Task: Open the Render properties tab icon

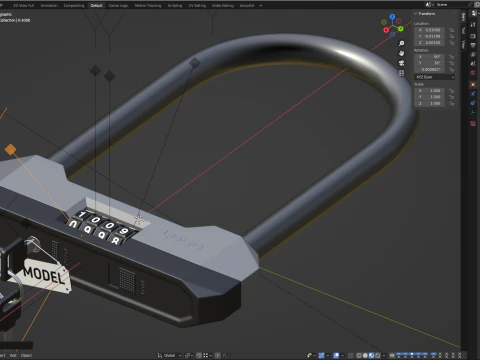Action: [473, 36]
